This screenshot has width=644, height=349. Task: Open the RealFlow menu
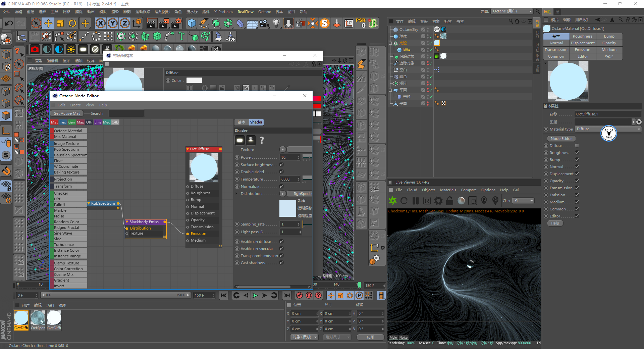246,12
